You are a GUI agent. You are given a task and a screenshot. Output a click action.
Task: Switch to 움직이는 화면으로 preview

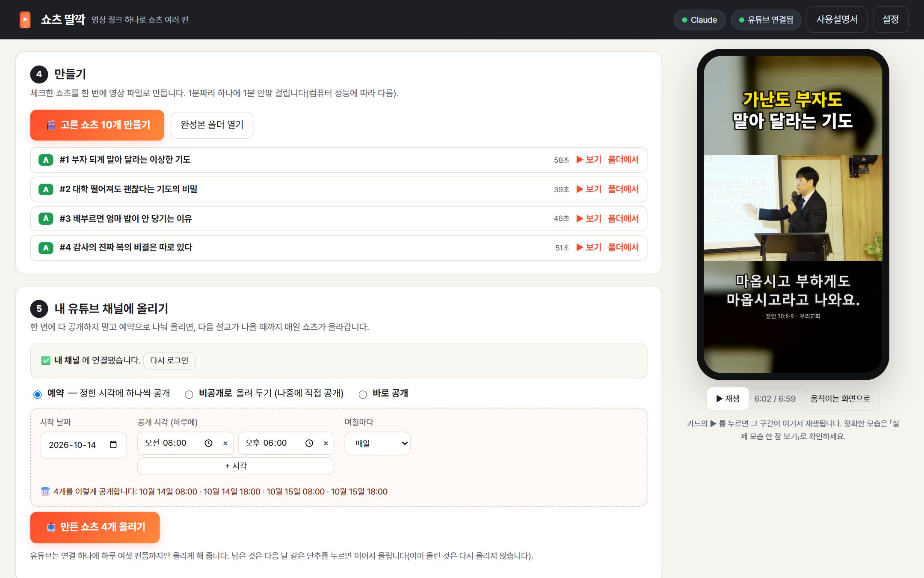(x=840, y=399)
